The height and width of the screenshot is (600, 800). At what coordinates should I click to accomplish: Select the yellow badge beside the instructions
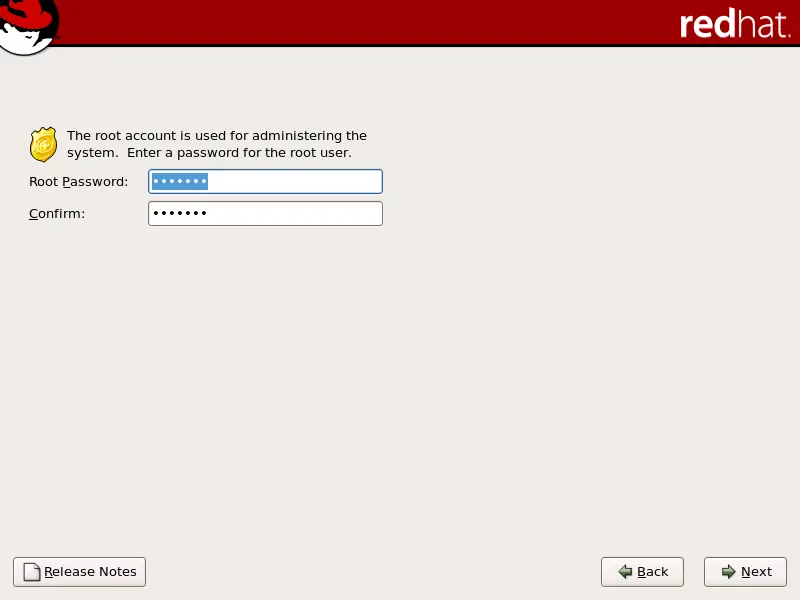click(x=43, y=143)
